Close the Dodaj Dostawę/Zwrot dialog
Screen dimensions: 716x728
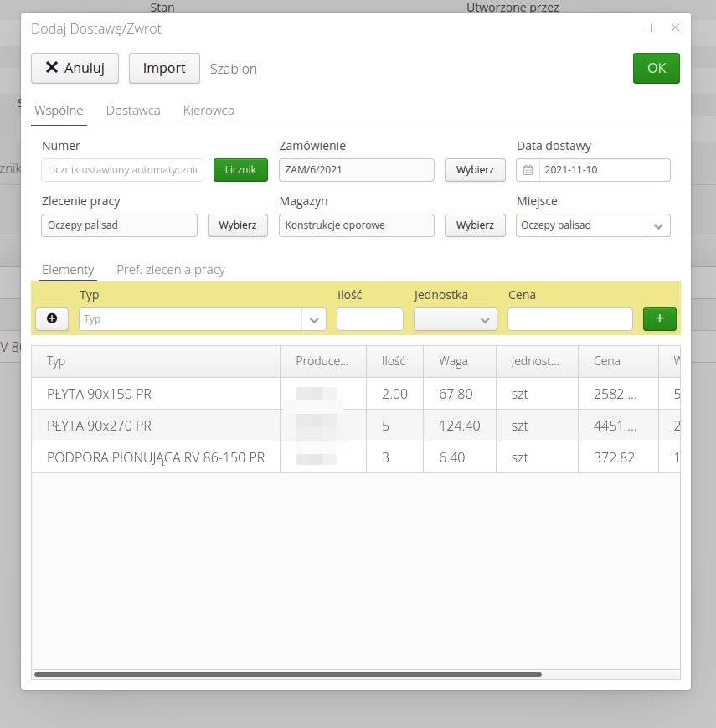(x=675, y=28)
